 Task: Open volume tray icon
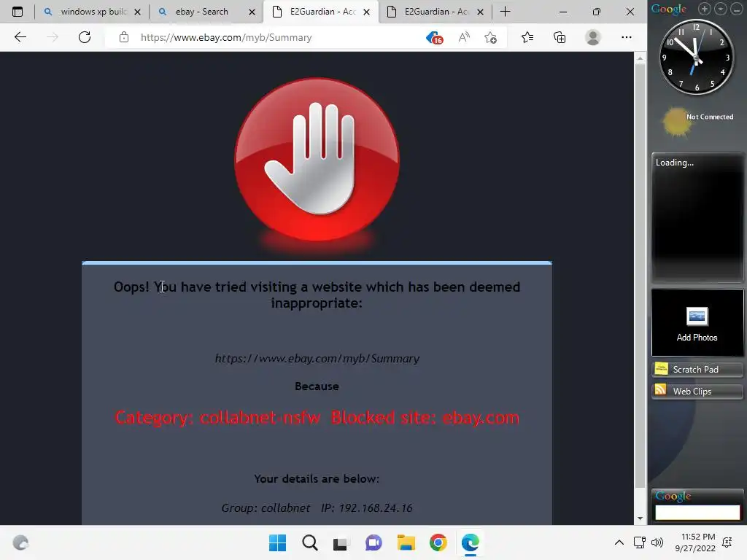point(657,542)
